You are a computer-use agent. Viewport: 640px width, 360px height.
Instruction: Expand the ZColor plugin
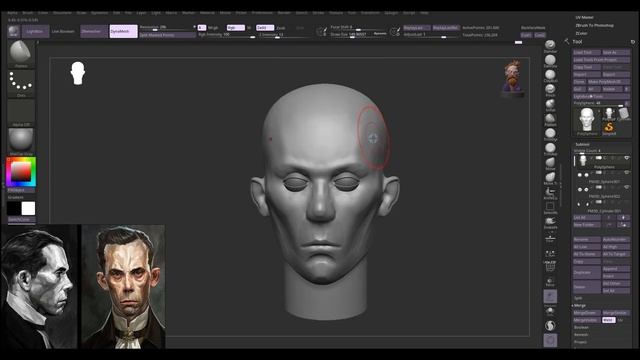coord(581,33)
